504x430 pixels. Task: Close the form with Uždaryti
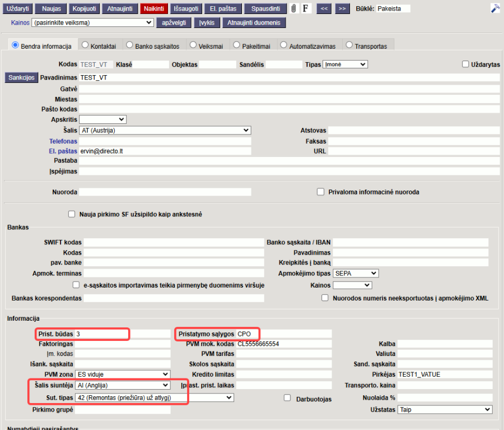(x=18, y=9)
